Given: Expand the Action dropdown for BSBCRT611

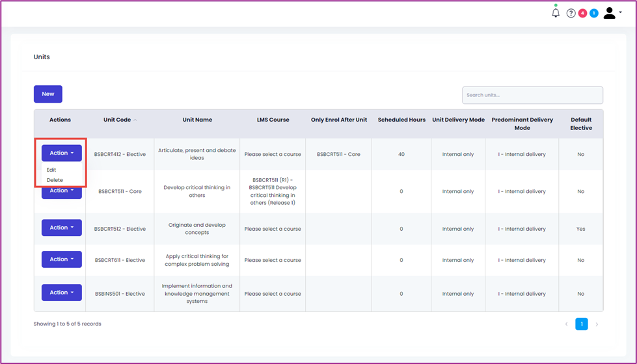Looking at the screenshot, I should click(x=62, y=259).
